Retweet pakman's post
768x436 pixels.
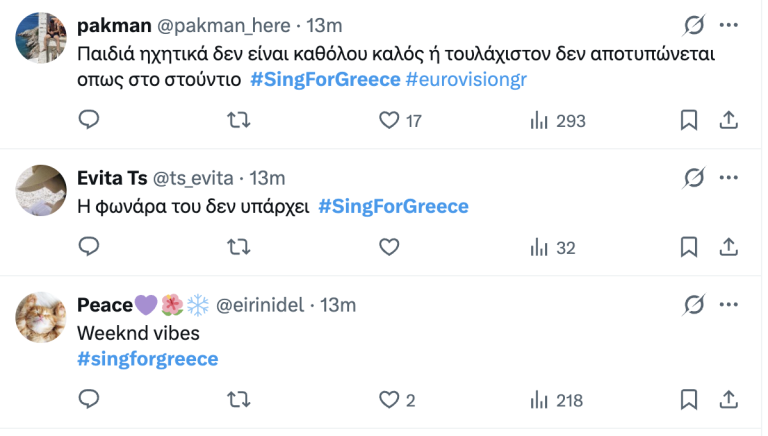click(x=239, y=120)
